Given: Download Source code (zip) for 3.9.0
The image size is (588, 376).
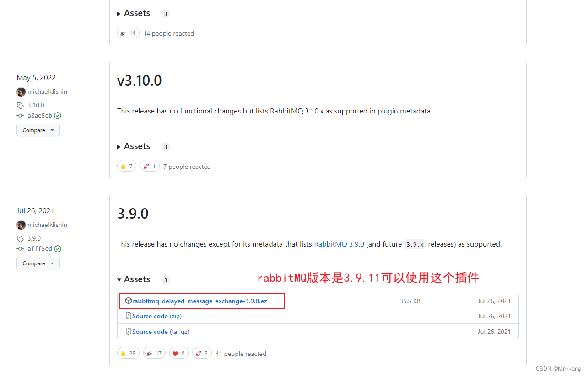Looking at the screenshot, I should pyautogui.click(x=157, y=316).
